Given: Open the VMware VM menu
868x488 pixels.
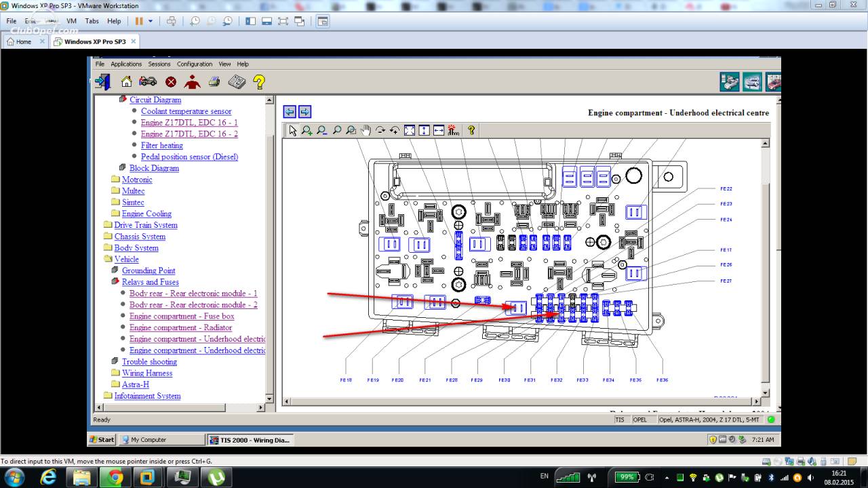Looking at the screenshot, I should tap(71, 21).
